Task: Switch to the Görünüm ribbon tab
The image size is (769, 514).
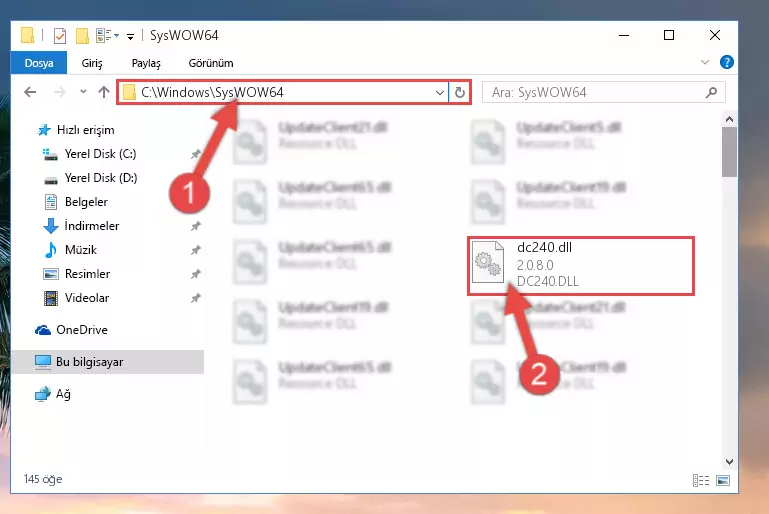Action: tap(211, 63)
